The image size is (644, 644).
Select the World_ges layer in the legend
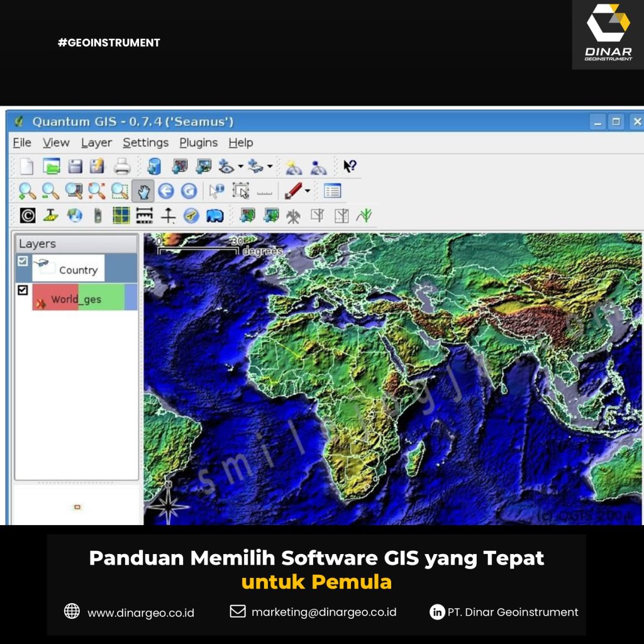[x=76, y=297]
